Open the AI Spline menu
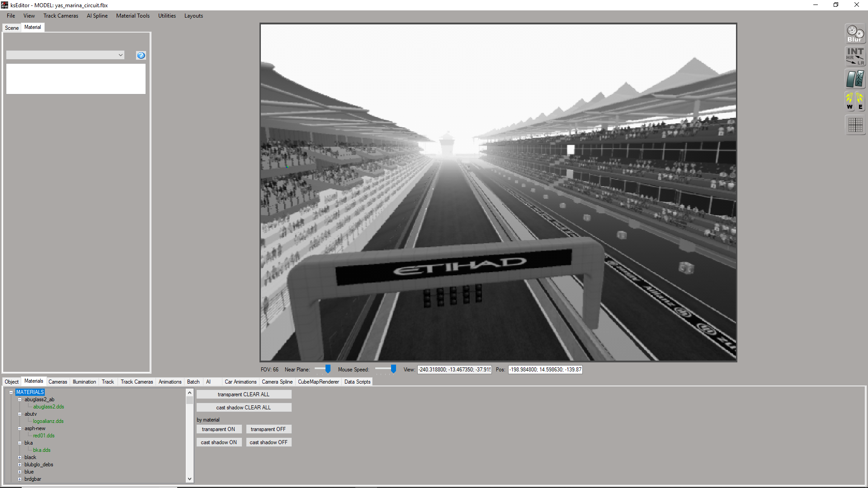The height and width of the screenshot is (488, 868). [97, 16]
